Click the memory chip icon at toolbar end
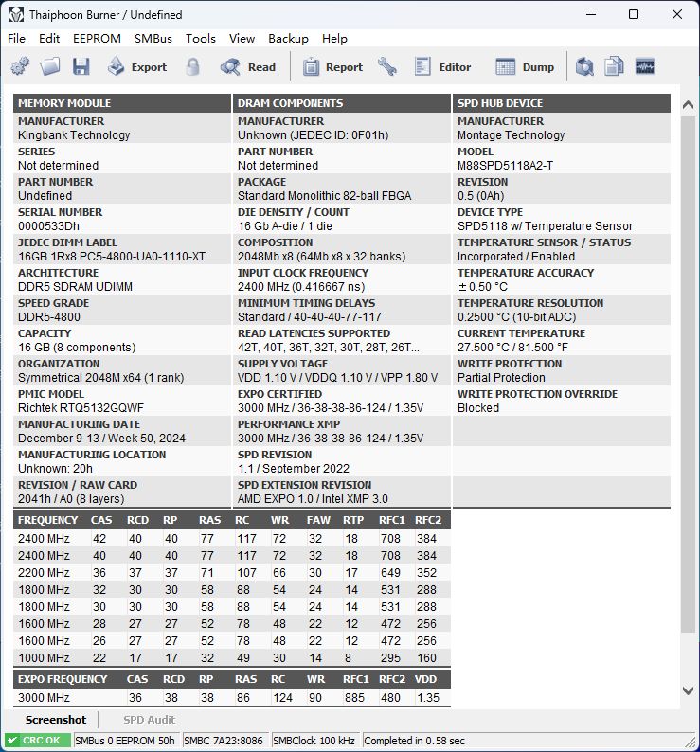Image resolution: width=700 pixels, height=752 pixels. pos(644,66)
